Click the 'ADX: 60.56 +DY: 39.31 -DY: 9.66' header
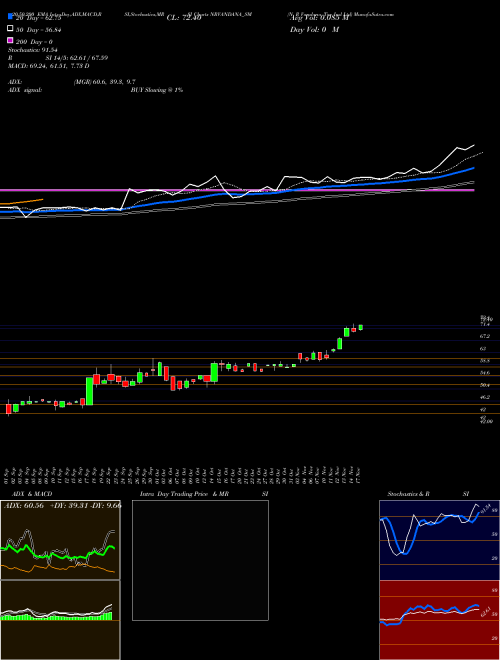 tap(62, 505)
